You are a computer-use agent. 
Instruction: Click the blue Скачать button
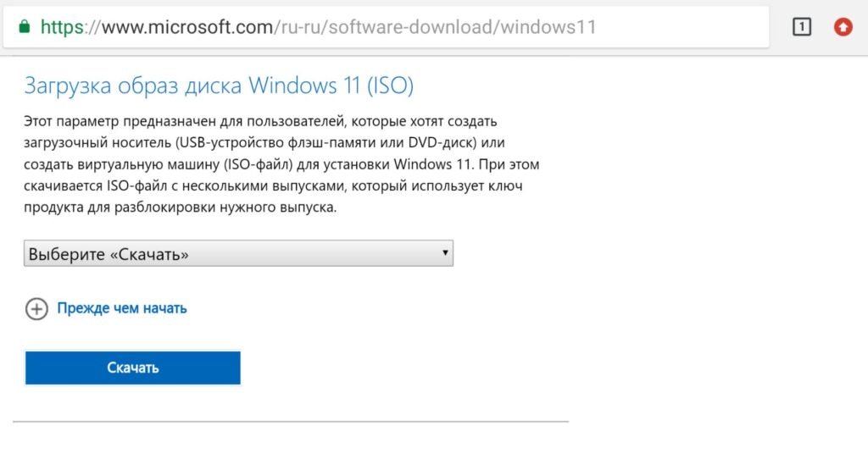coord(133,368)
